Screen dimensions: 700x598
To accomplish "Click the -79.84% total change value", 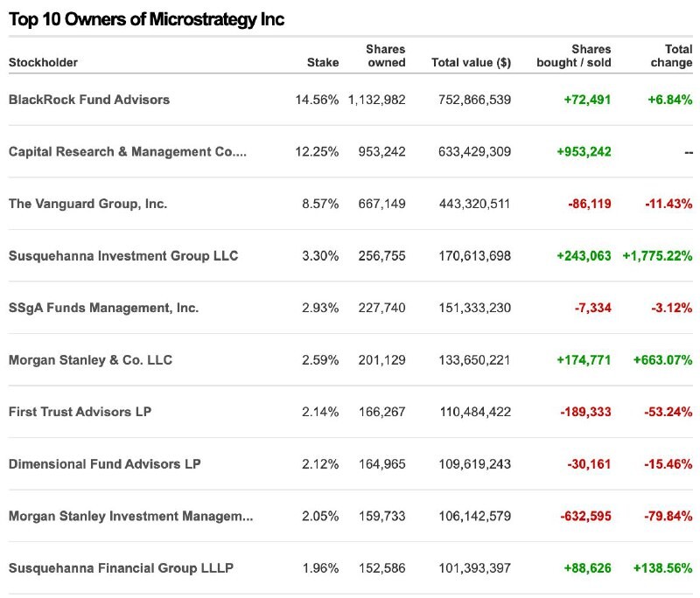I will coord(668,516).
